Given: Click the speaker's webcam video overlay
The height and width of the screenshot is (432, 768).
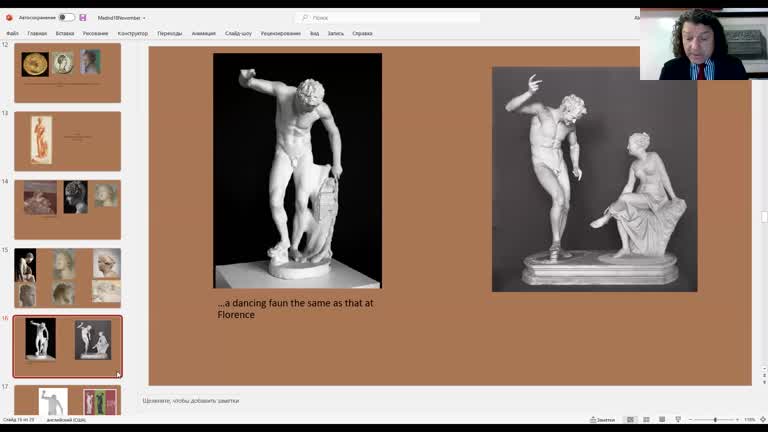Looking at the screenshot, I should 704,44.
